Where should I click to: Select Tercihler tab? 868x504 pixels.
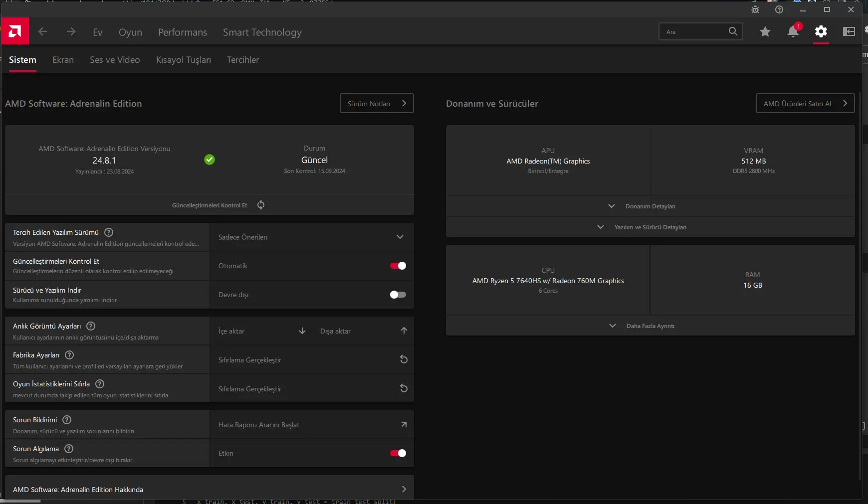[243, 60]
